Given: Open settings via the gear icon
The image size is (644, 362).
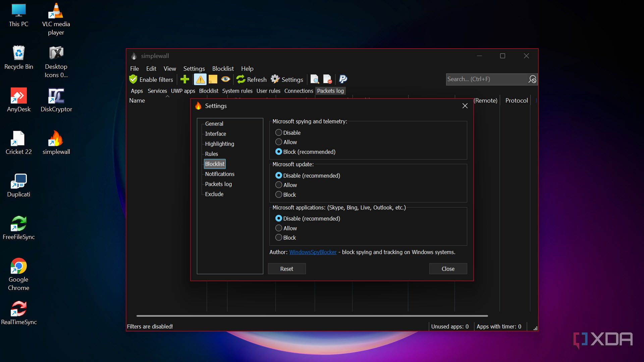Looking at the screenshot, I should click(x=275, y=79).
